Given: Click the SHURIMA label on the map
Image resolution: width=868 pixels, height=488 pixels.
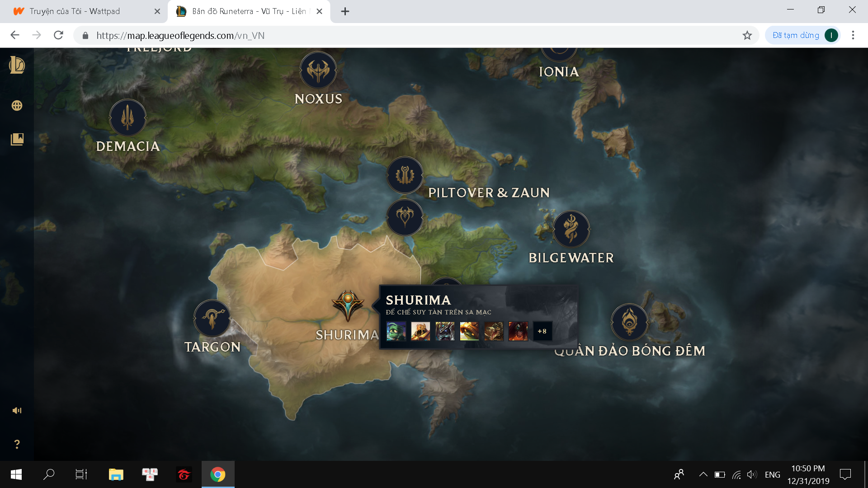Looking at the screenshot, I should (347, 335).
